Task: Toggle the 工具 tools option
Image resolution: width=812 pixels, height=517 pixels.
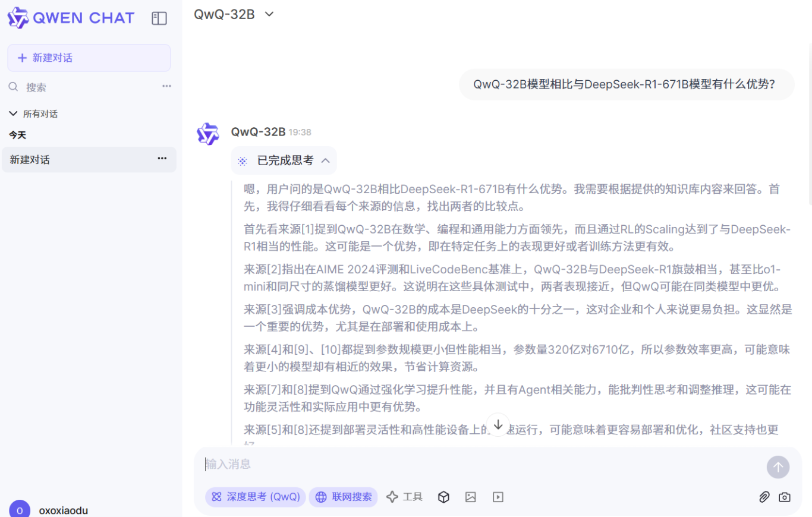Action: [405, 497]
